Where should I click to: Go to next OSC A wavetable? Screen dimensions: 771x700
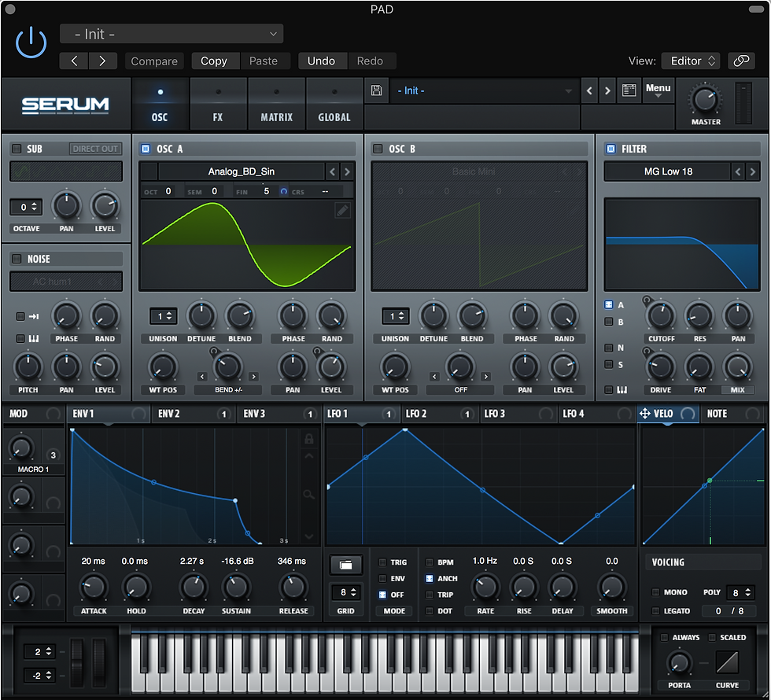(347, 171)
